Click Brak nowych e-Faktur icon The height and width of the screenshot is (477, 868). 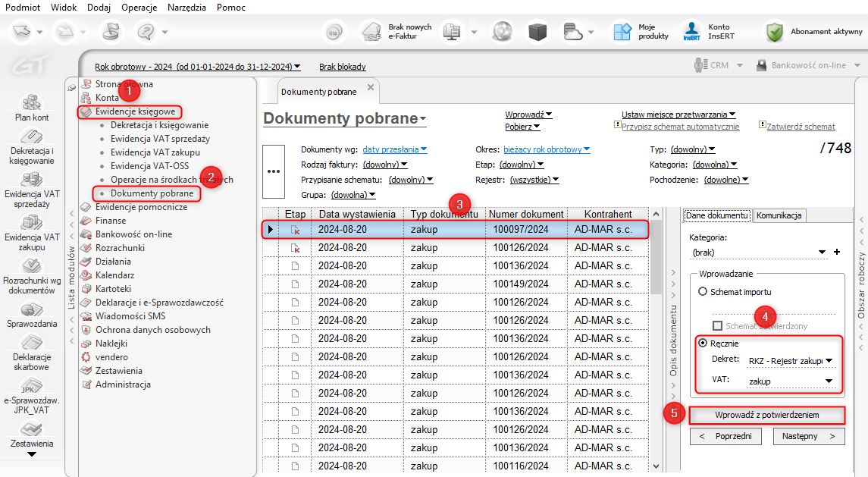(371, 32)
